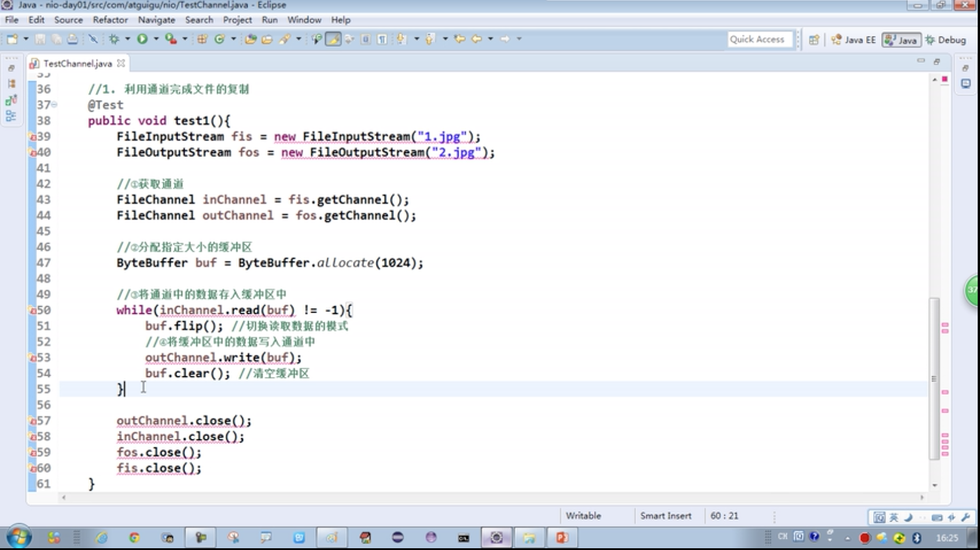Click the Windows Start button

[19, 537]
